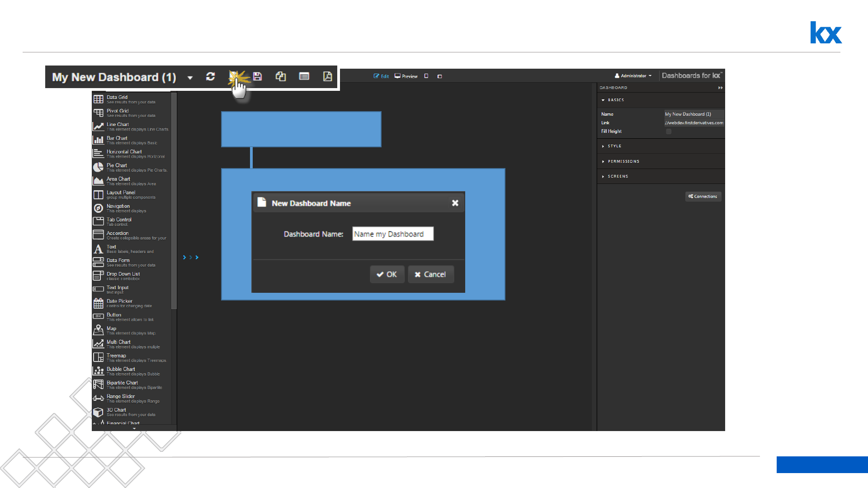Click the refresh dashboard icon
Screen dimensions: 868x488
210,77
